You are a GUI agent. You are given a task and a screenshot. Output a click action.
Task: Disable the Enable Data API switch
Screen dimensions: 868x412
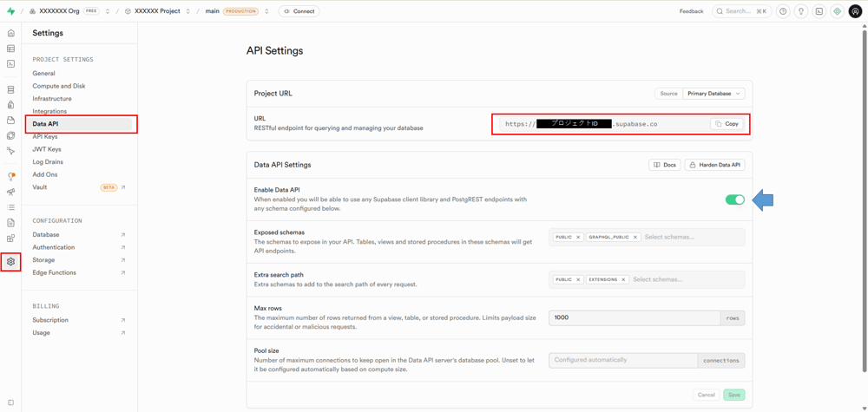[x=734, y=199]
